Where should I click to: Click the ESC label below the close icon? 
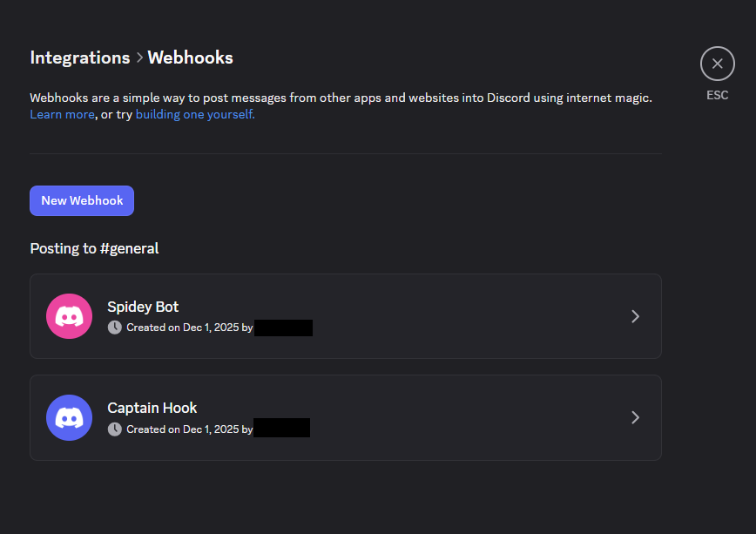click(717, 95)
